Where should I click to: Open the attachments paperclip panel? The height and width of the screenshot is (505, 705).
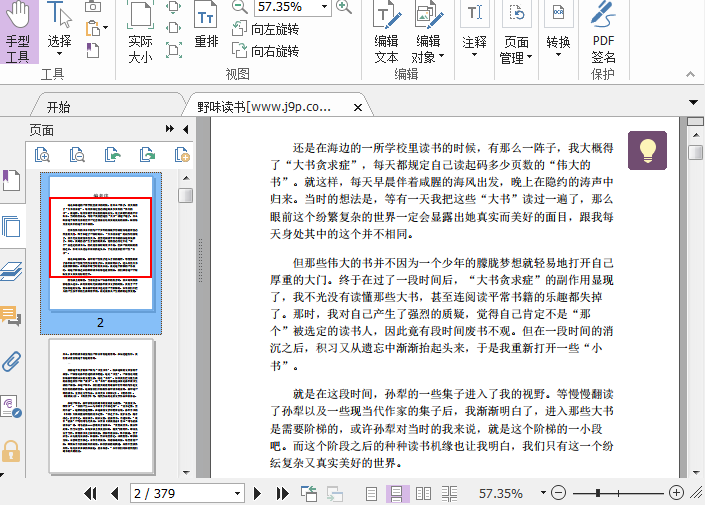tap(11, 361)
